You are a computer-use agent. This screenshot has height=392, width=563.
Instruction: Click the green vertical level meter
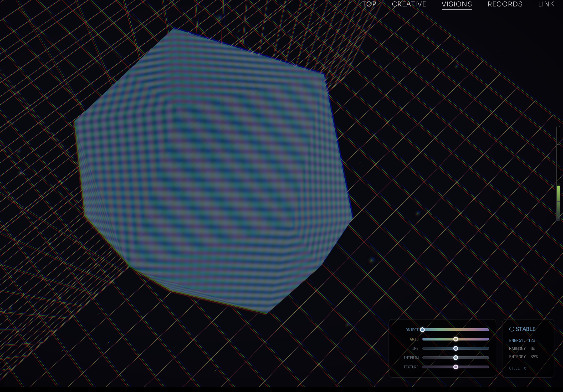(558, 173)
